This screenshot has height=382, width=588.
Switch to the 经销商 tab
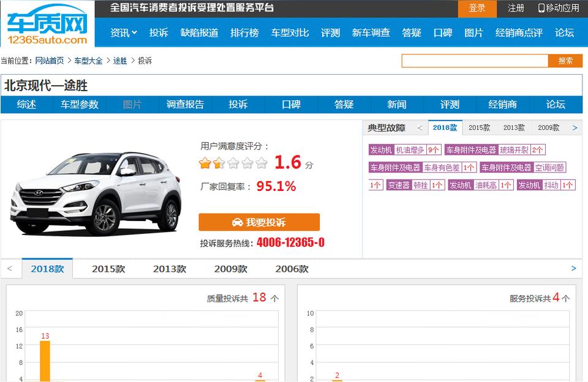pyautogui.click(x=502, y=104)
